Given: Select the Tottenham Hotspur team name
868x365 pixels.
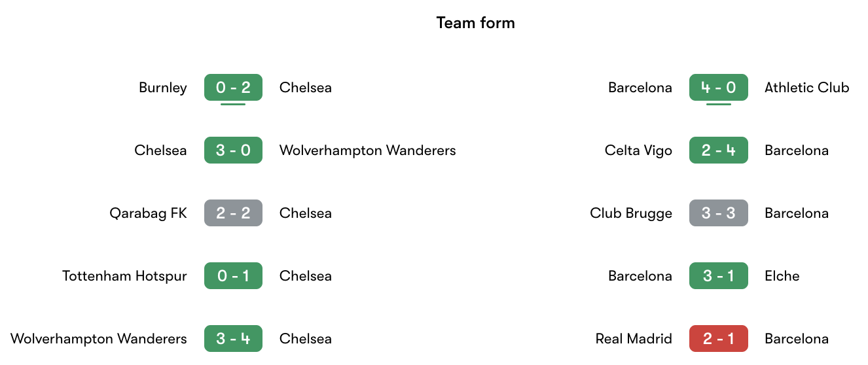Looking at the screenshot, I should [124, 276].
